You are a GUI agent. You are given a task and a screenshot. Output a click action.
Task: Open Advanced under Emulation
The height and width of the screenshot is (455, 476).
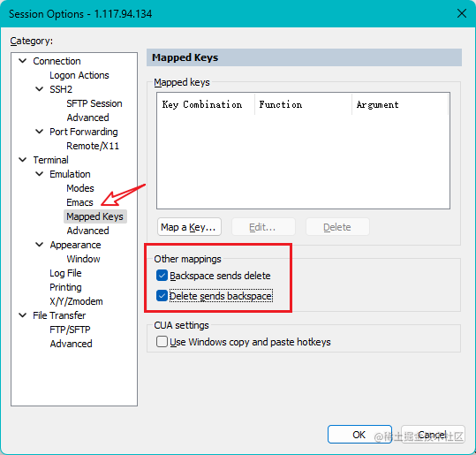(87, 231)
